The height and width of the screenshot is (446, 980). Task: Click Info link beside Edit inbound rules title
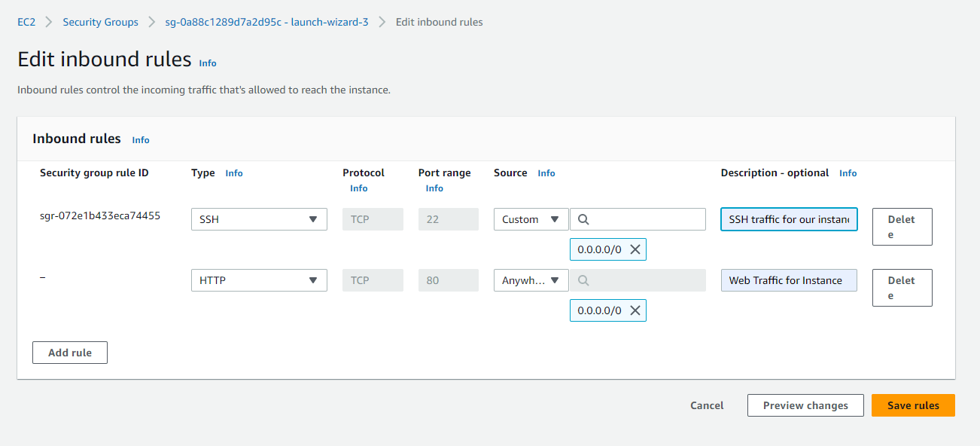(x=208, y=63)
